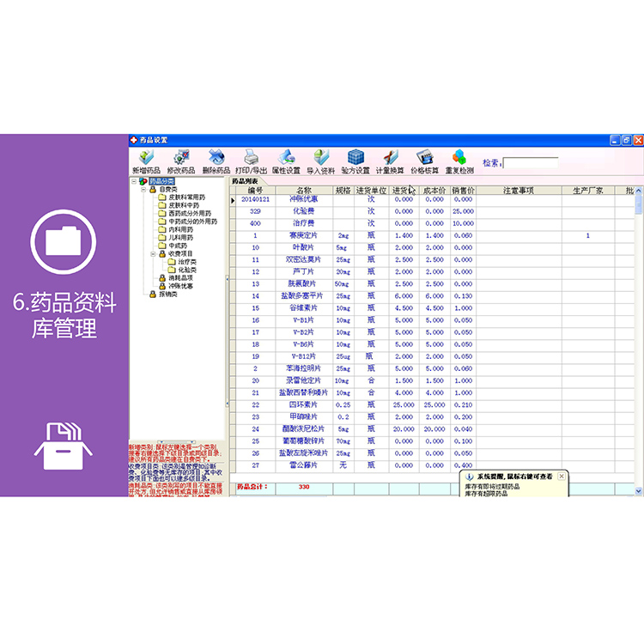Select the 四环素片 drug name cell
The image size is (644, 644).
pyautogui.click(x=304, y=405)
